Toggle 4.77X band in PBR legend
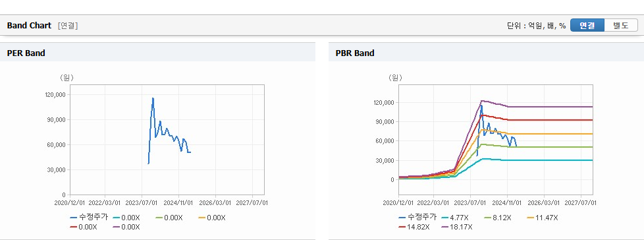Screen dimensions: 644x240 (x=456, y=218)
